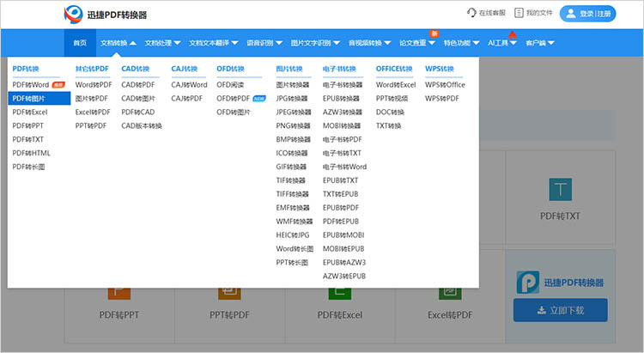Open 在线客服 headset icon
This screenshot has height=353, width=644.
pos(471,13)
